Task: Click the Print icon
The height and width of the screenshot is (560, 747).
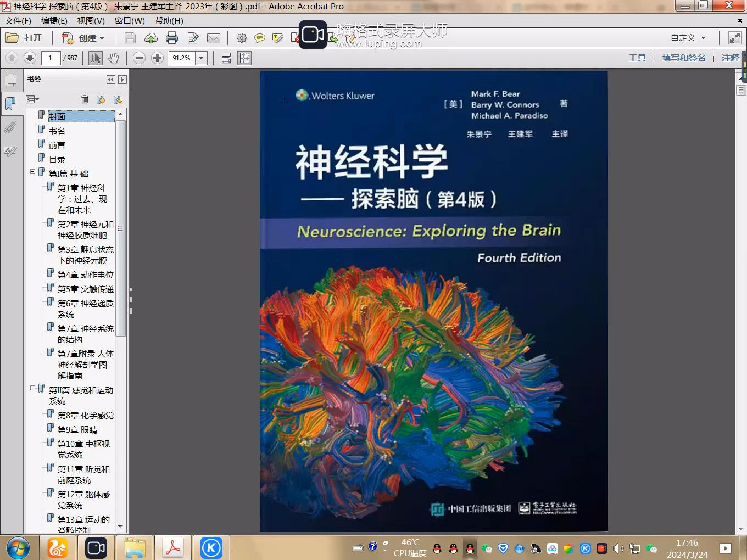Action: point(172,38)
